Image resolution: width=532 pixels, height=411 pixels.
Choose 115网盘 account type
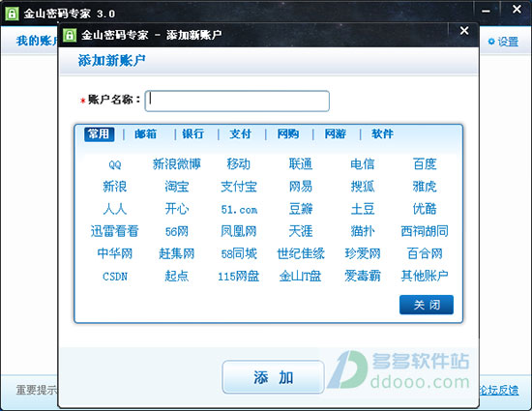pyautogui.click(x=239, y=276)
